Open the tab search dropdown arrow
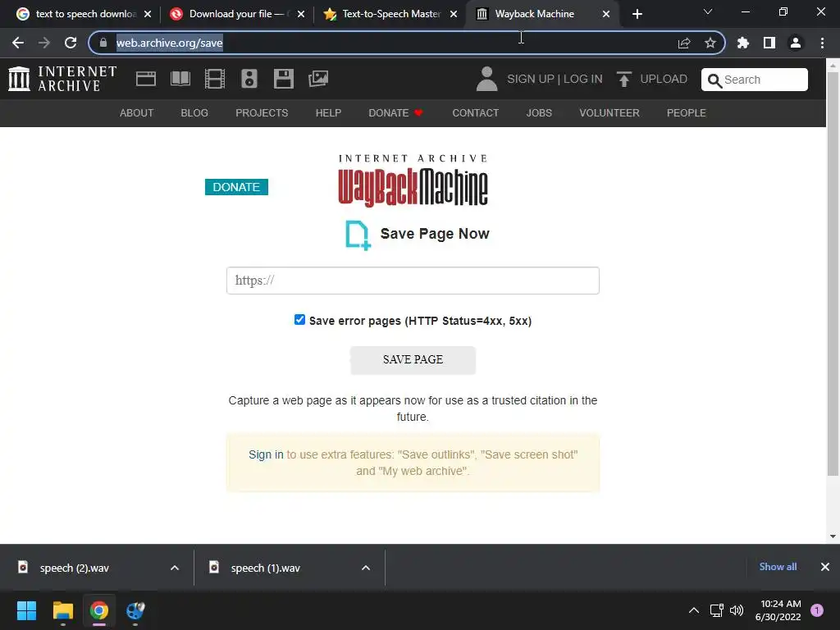Image resolution: width=840 pixels, height=630 pixels. [708, 11]
